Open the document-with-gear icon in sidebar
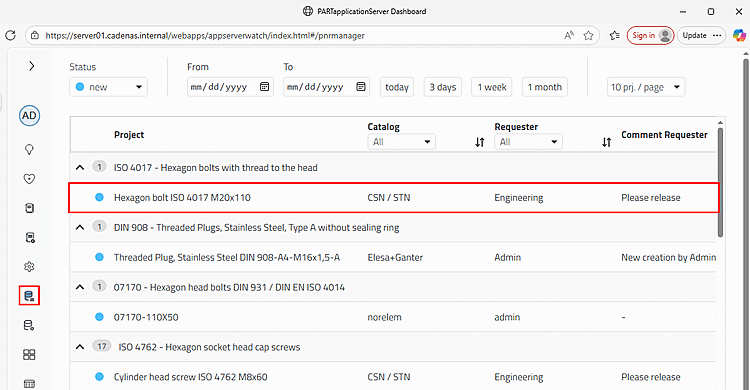The width and height of the screenshot is (750, 390). [29, 237]
